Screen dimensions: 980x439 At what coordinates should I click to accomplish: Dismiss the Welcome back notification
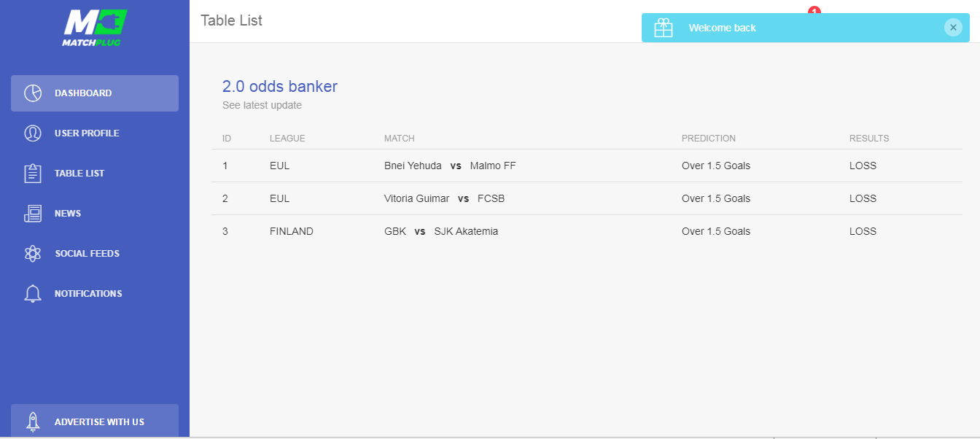click(953, 28)
